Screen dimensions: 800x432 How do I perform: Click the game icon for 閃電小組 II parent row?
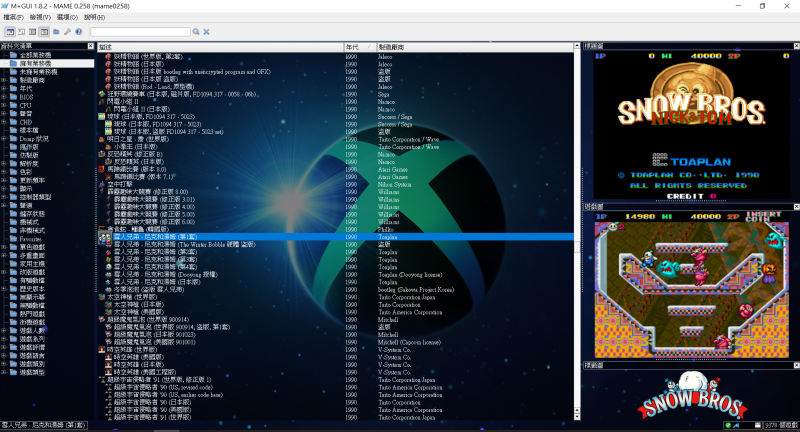click(102, 101)
